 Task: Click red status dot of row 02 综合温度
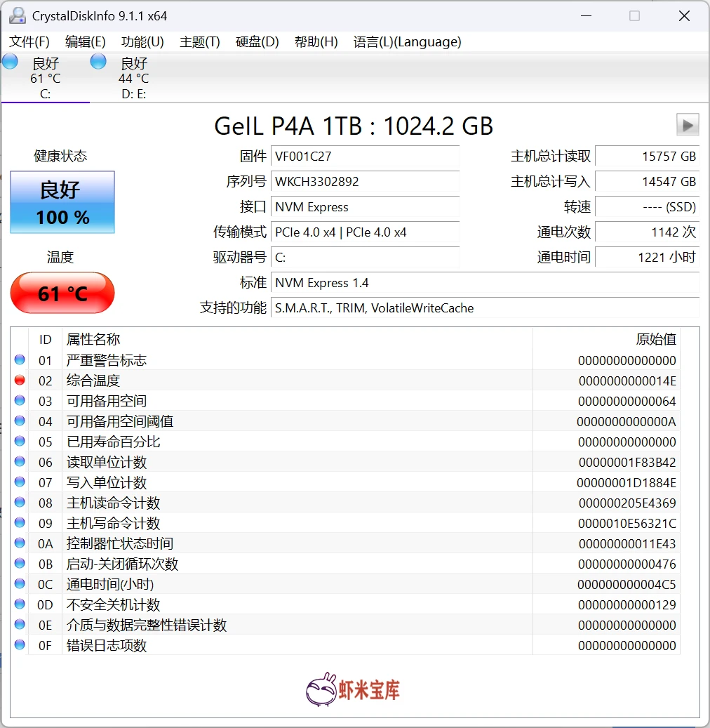pyautogui.click(x=20, y=380)
